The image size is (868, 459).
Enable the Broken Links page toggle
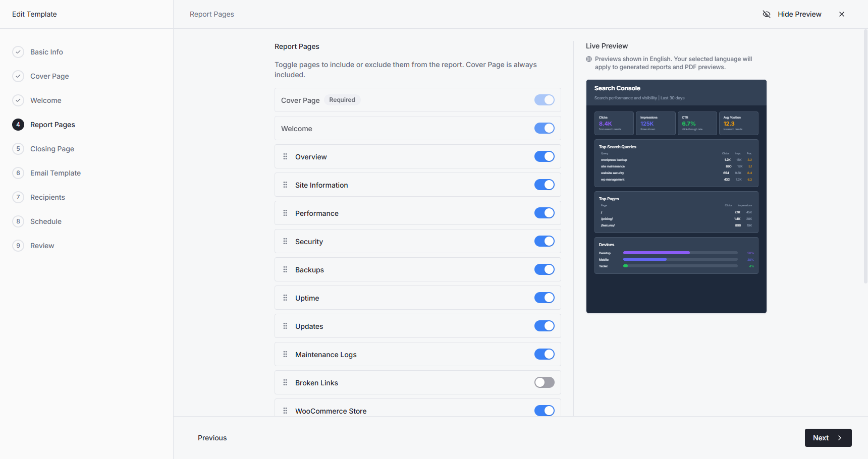[545, 382]
